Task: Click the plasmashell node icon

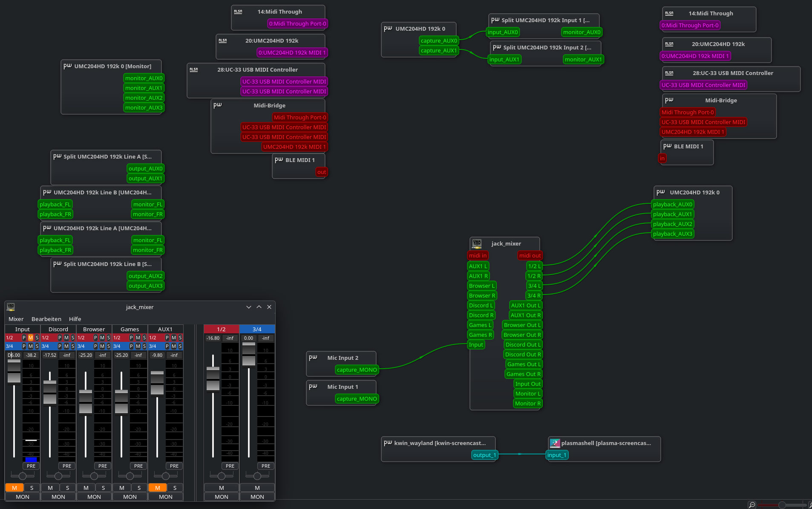Action: (x=555, y=443)
